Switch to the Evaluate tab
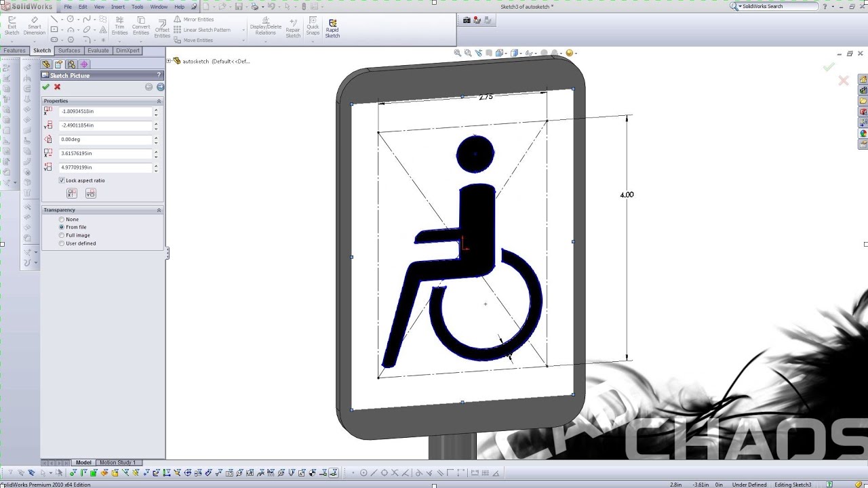The image size is (868, 488). pos(98,51)
